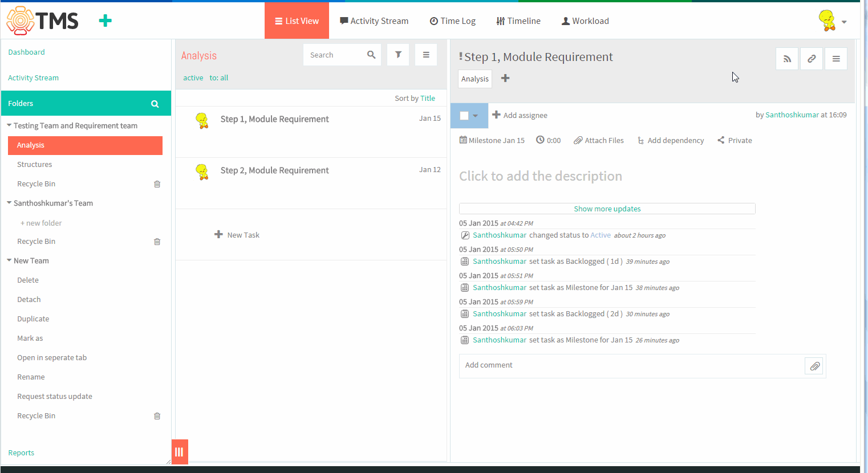Select the Mark as folder

30,338
